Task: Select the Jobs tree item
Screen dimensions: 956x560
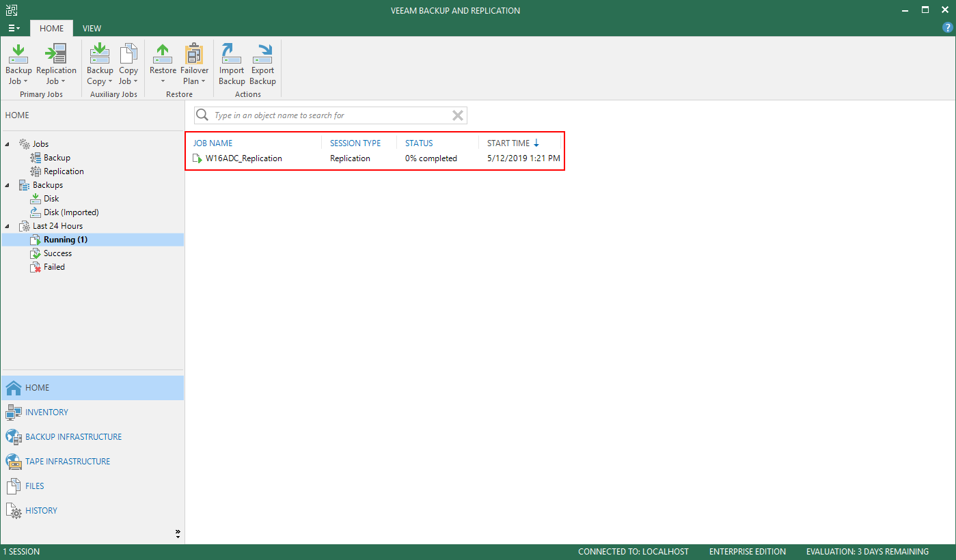Action: click(40, 144)
